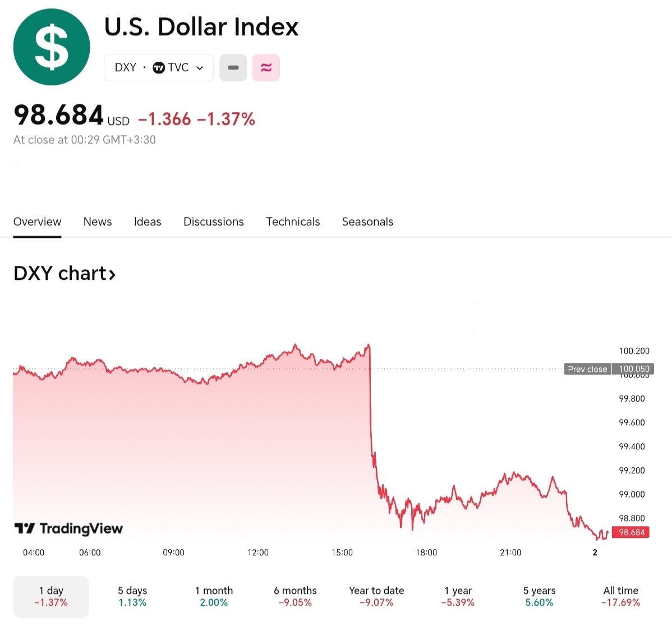Click the pink approximately-equal badge icon

pos(266,68)
